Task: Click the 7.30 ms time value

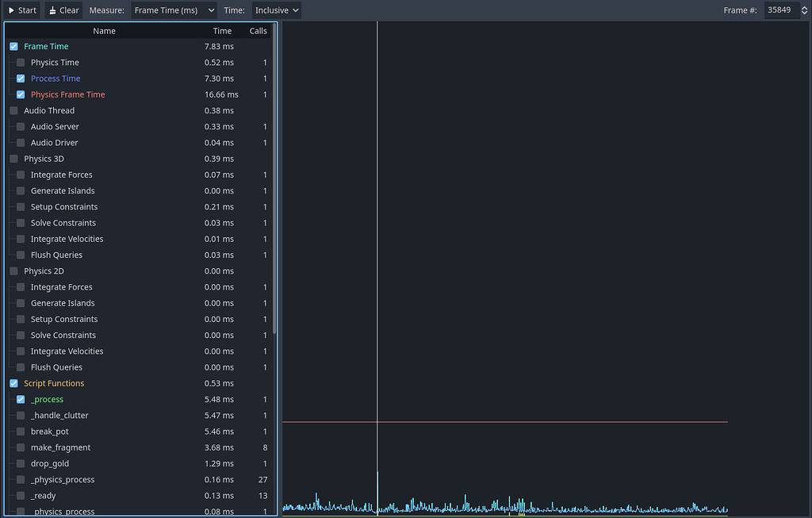Action: (219, 79)
